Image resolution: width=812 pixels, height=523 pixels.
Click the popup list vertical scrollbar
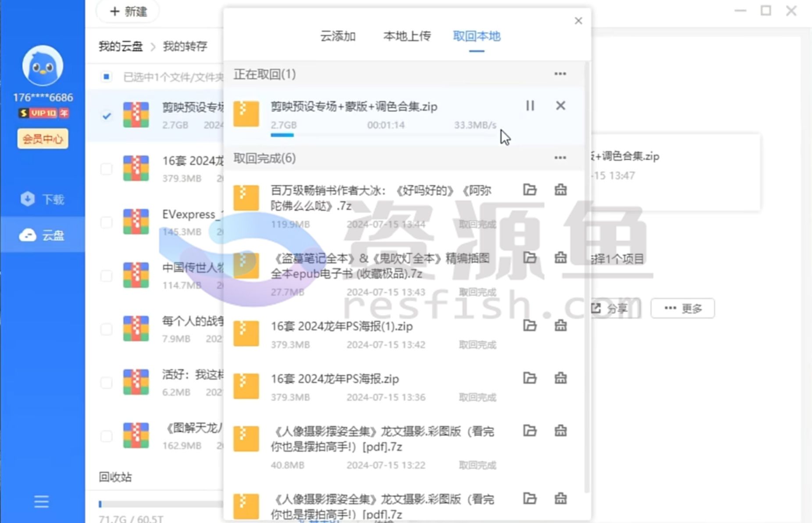pyautogui.click(x=587, y=276)
